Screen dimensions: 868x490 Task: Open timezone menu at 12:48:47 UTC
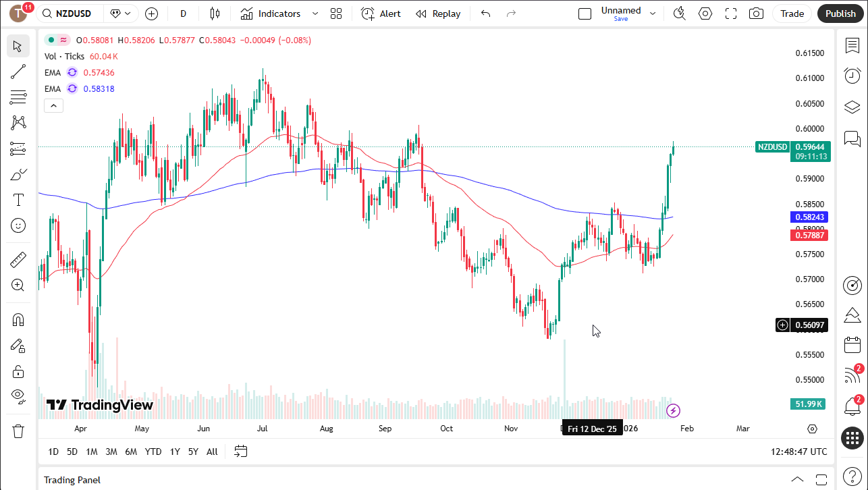[x=798, y=452]
